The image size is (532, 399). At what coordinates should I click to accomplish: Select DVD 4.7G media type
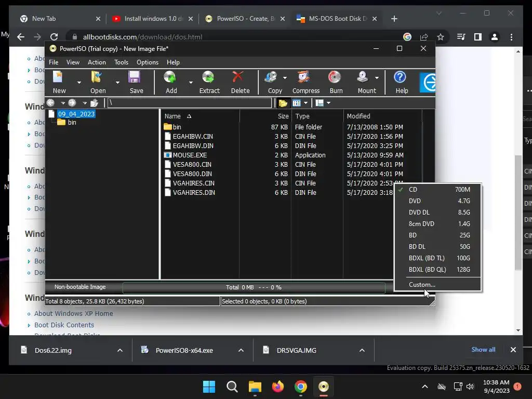point(437,201)
